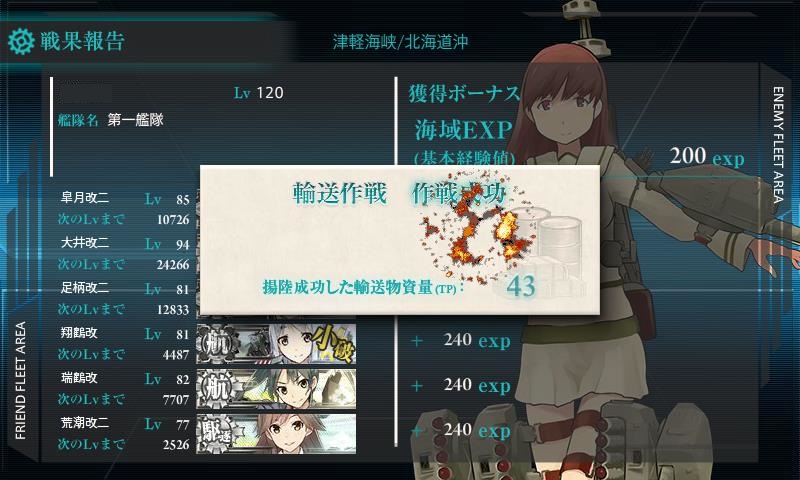Click the 輸送作戦 作戦成功 heading
The width and height of the screenshot is (800, 480).
(x=399, y=193)
